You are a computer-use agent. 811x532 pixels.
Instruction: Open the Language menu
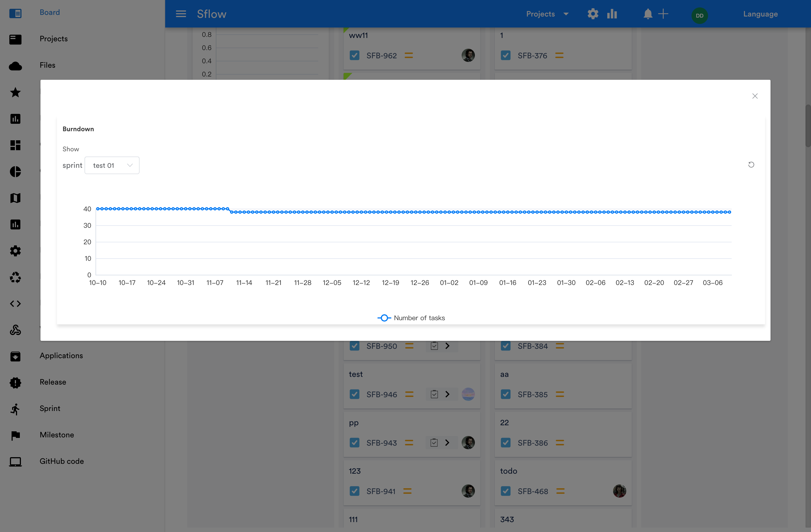760,14
